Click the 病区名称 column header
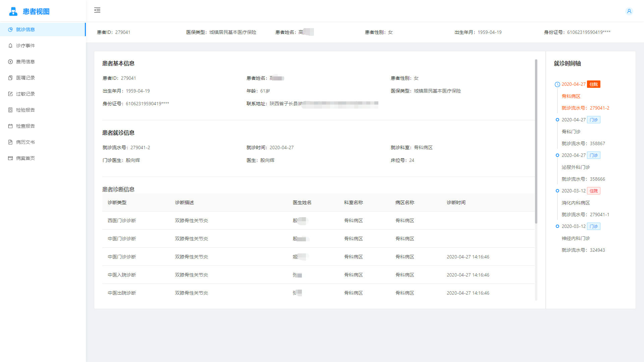644x362 pixels. 405,202
